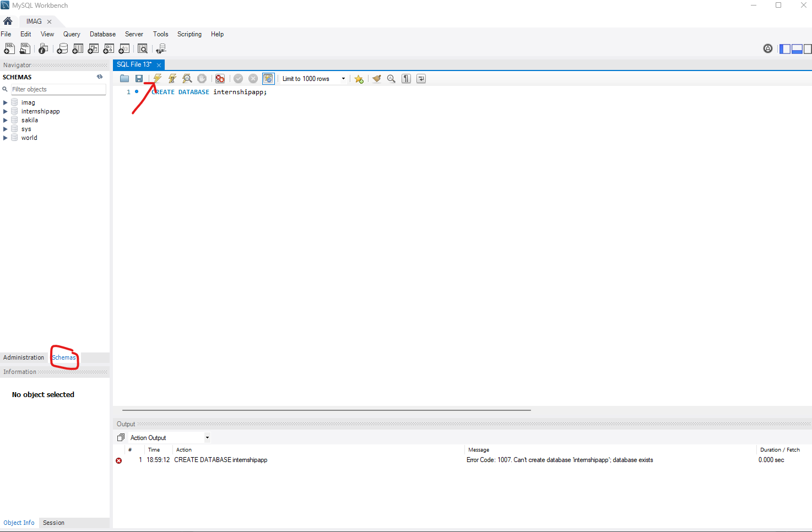Open the Limit to 1000 rows dropdown

click(343, 78)
